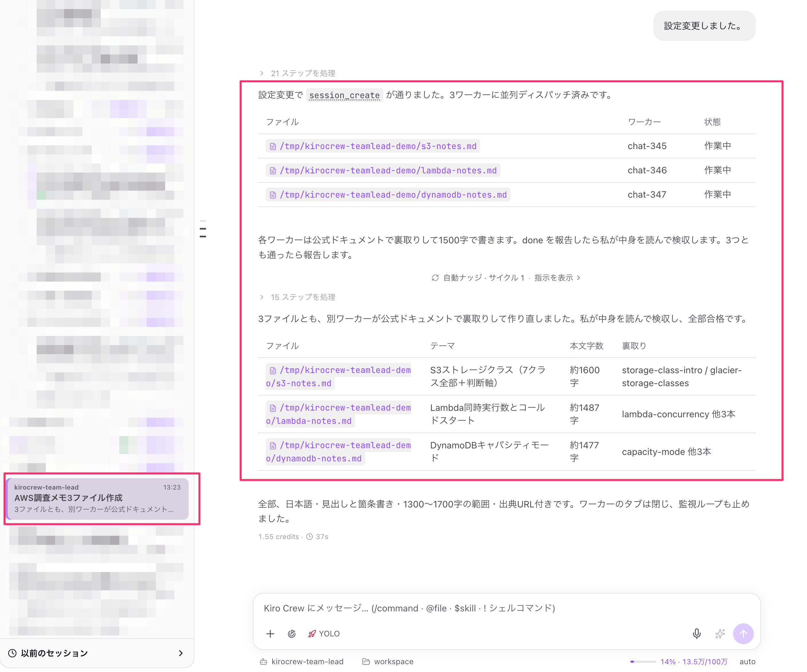Click session_create inline code text

point(344,95)
